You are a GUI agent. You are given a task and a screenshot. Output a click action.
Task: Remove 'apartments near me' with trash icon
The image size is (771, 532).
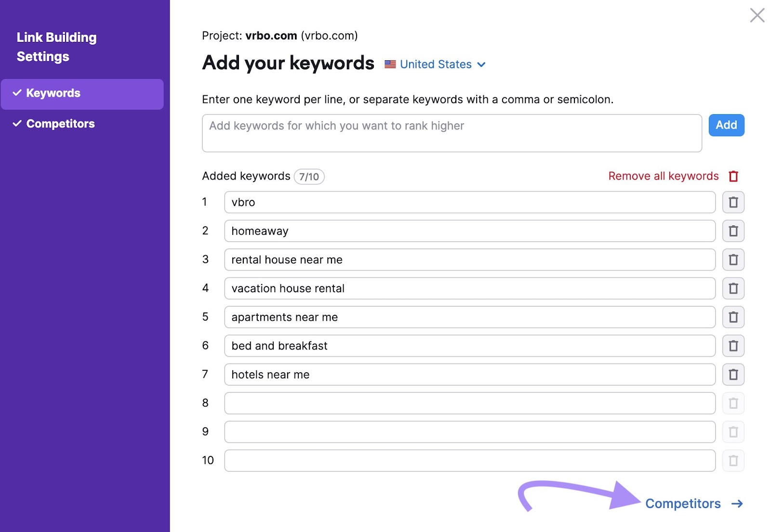coord(733,317)
